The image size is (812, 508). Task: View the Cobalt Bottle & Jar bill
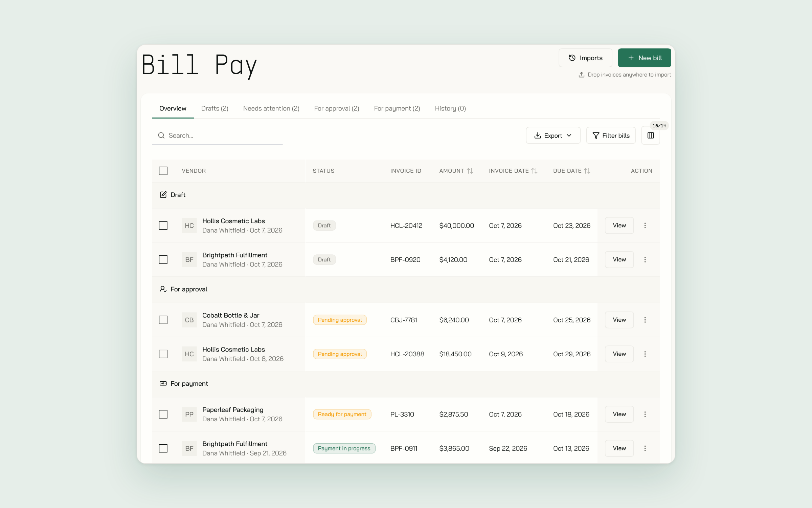619,320
